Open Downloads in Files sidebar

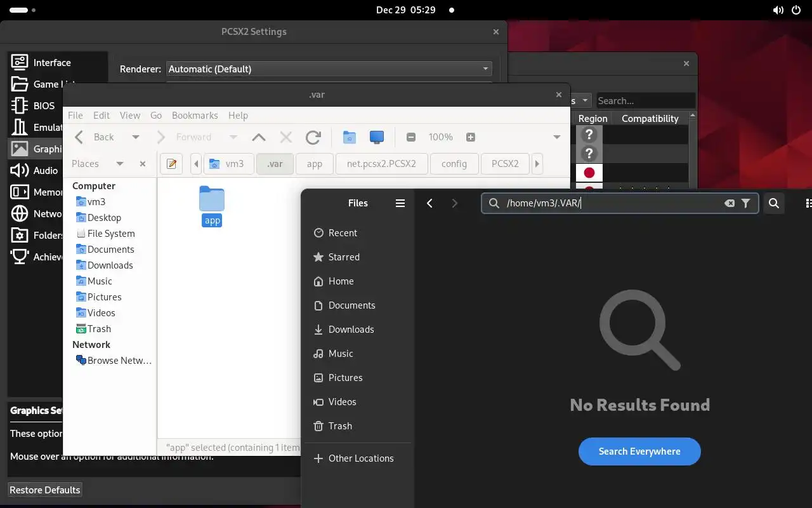click(358, 330)
